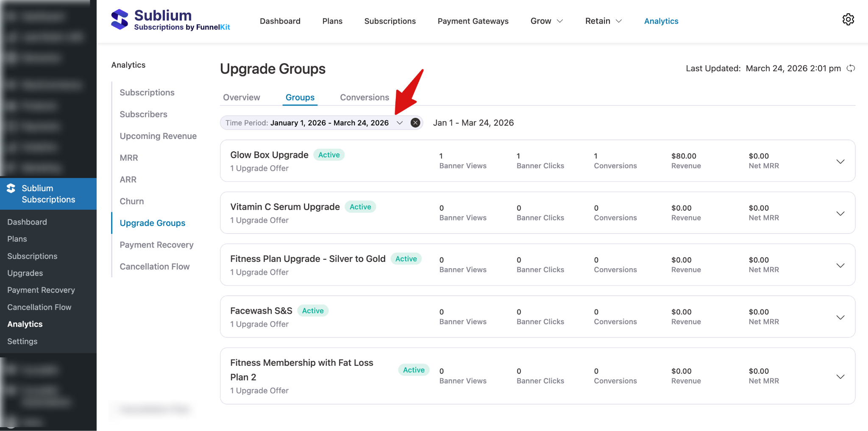Go to Dashboard in the top navigation

(280, 21)
